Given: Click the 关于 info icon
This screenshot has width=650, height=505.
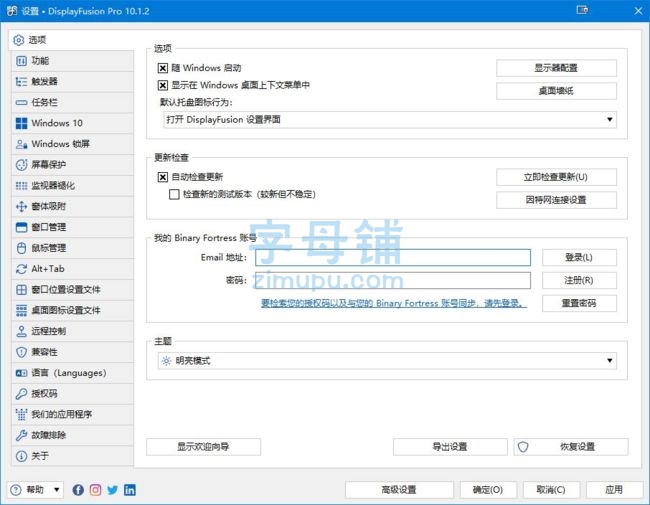Looking at the screenshot, I should (x=21, y=456).
